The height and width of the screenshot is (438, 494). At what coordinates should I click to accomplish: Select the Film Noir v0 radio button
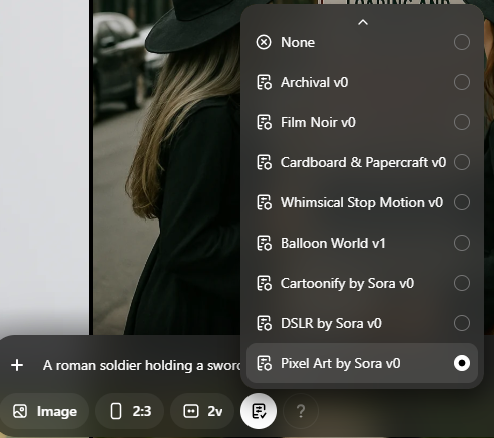click(462, 122)
